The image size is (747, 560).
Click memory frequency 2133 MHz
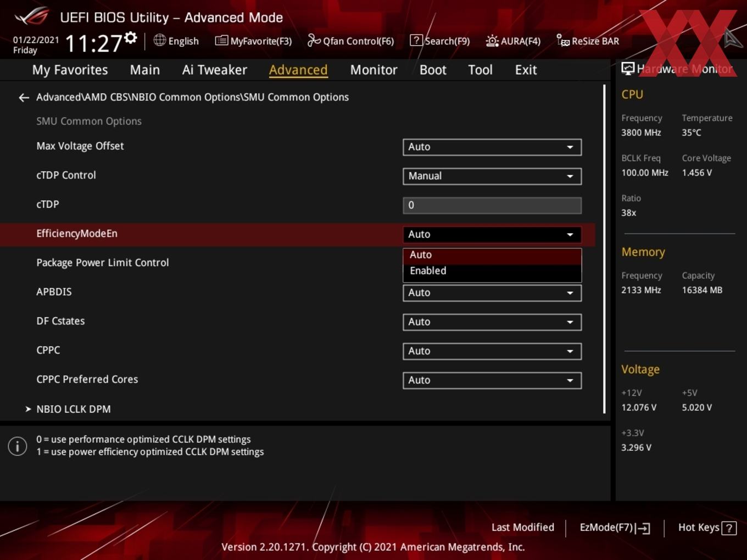tap(641, 290)
